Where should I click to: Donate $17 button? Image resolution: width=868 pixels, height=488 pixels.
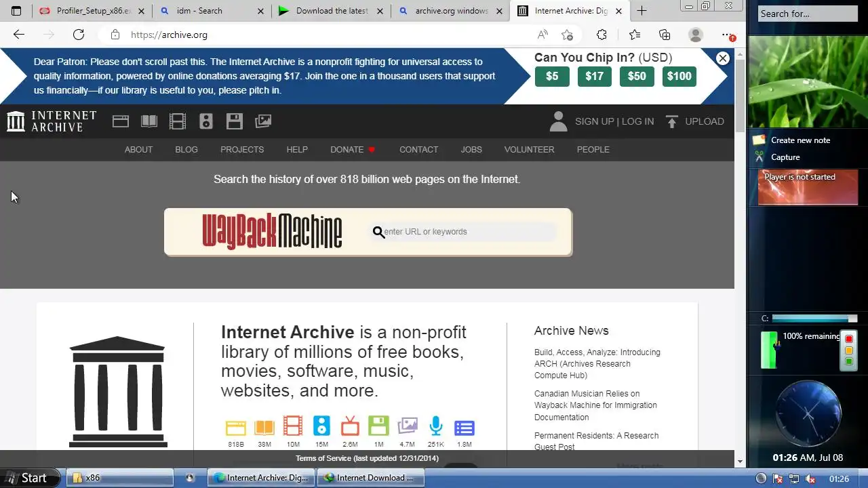coord(594,76)
